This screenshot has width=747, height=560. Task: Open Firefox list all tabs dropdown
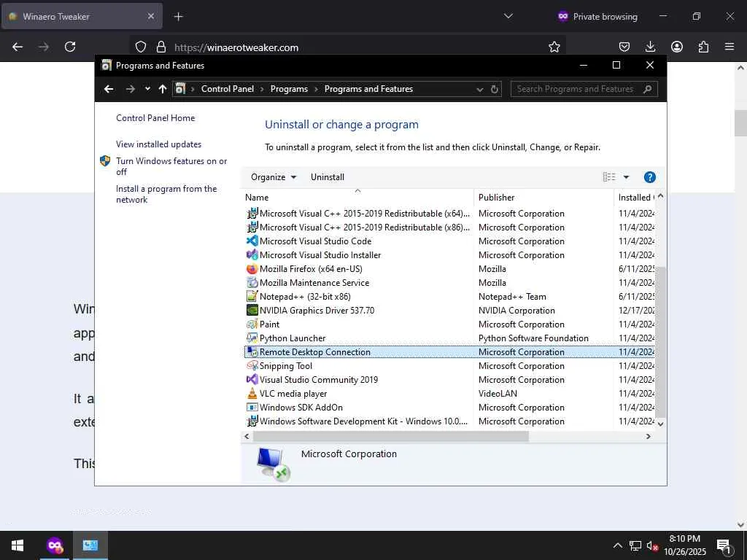pos(508,16)
